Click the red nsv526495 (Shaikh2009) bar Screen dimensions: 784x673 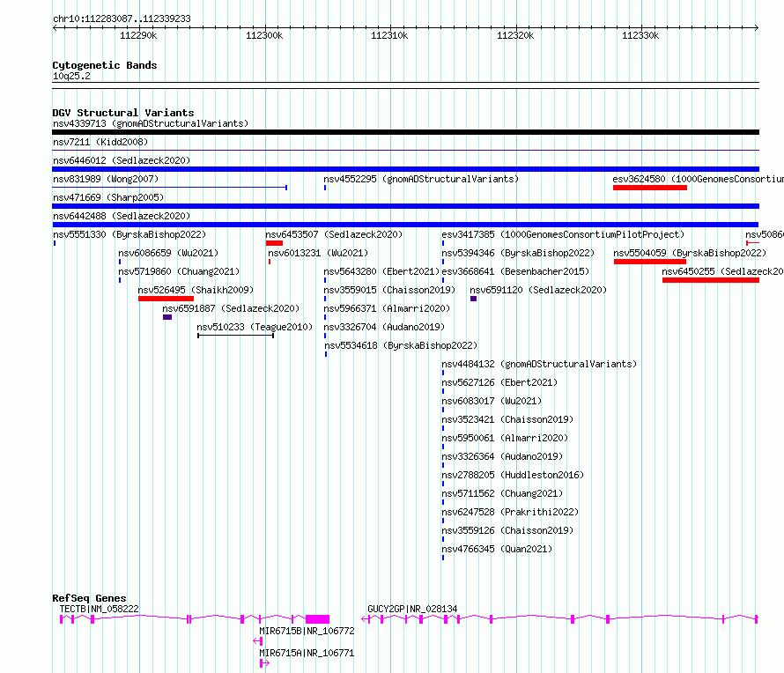click(166, 299)
